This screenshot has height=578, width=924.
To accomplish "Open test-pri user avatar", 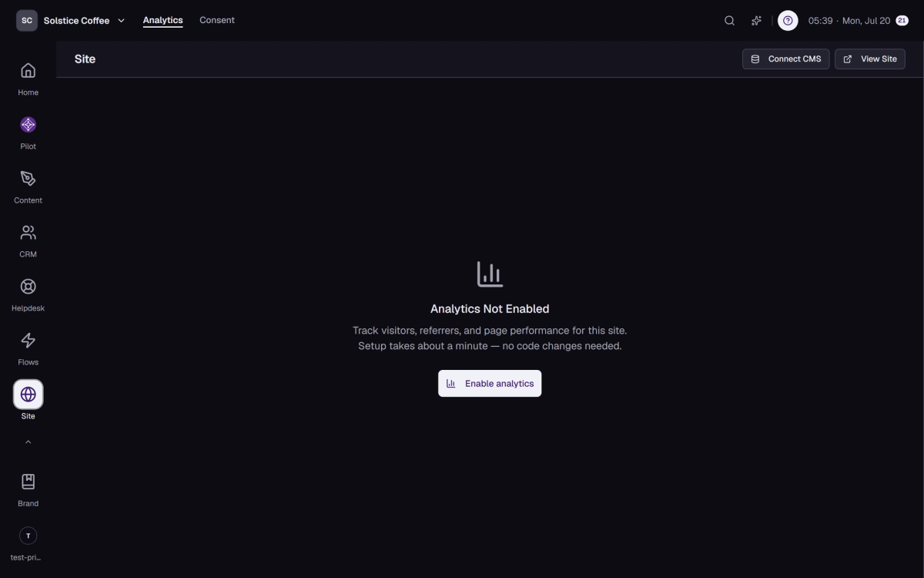I will coord(28,536).
